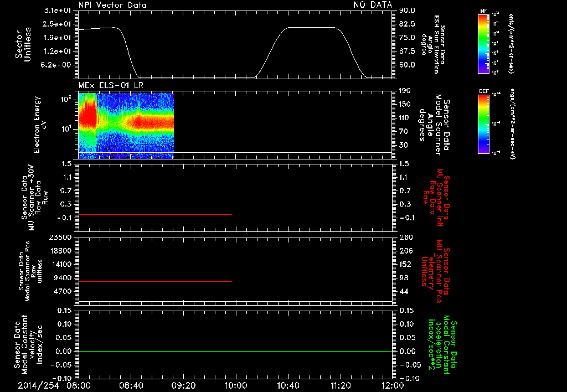Click the 190 scanner angle tick

coord(405,91)
